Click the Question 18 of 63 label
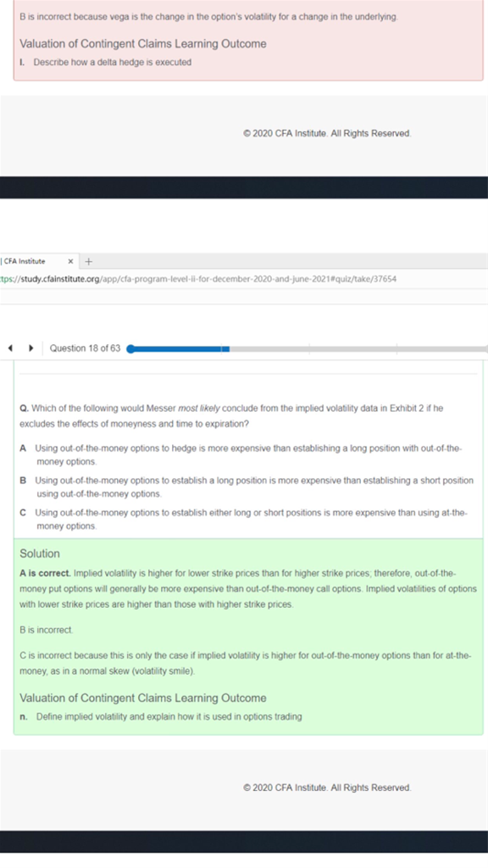 (85, 348)
